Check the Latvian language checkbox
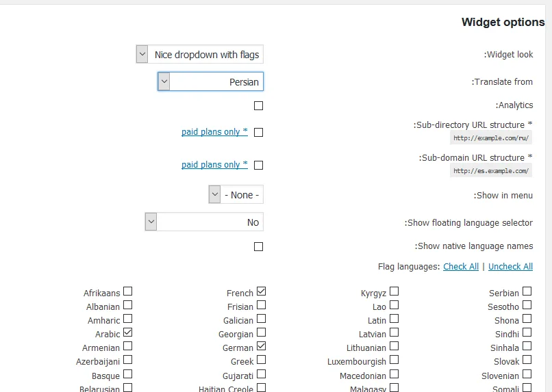The image size is (552, 392). click(x=394, y=332)
